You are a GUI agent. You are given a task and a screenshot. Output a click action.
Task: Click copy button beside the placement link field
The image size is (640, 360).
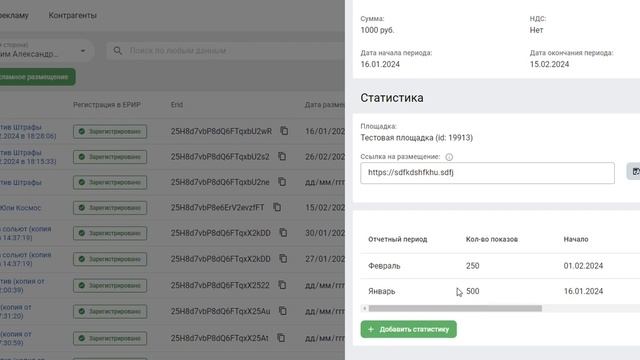pos(634,171)
